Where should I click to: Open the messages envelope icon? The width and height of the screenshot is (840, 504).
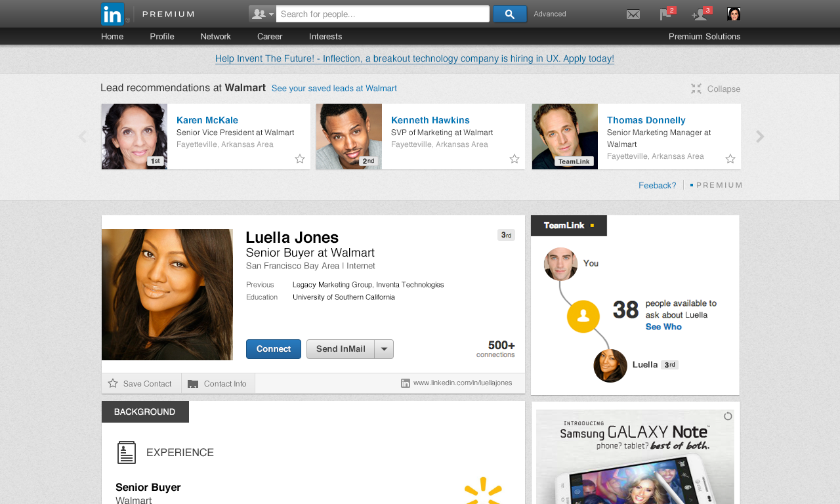pos(633,14)
